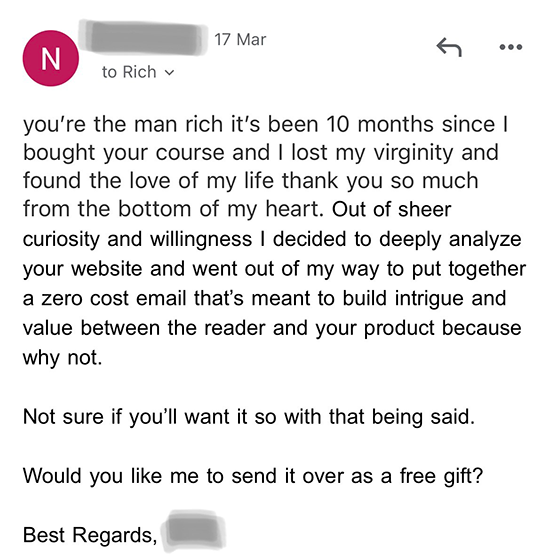This screenshot has width=550, height=560.
Task: Click the opening words 'you're the man rich'
Action: 123,125
